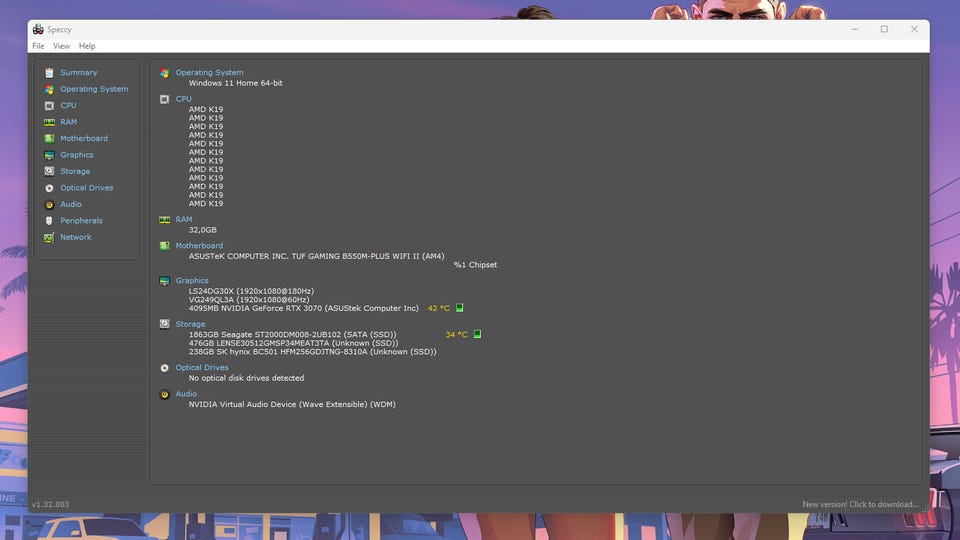Click the Optical Drives sidebar icon

tap(49, 188)
